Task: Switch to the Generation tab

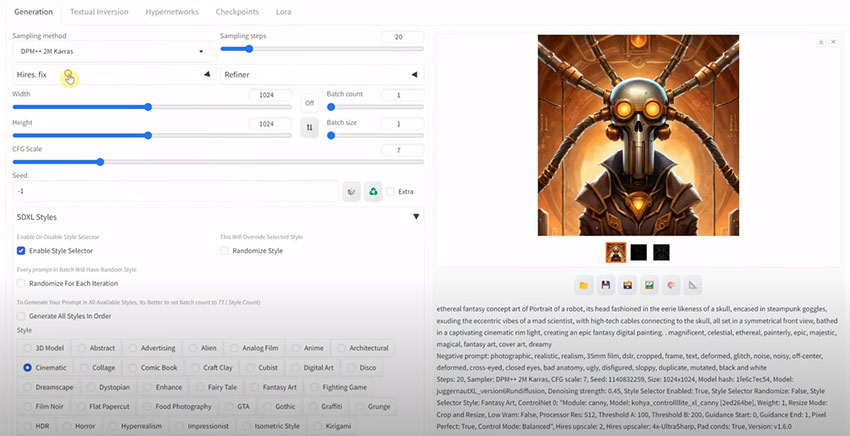Action: [x=34, y=11]
